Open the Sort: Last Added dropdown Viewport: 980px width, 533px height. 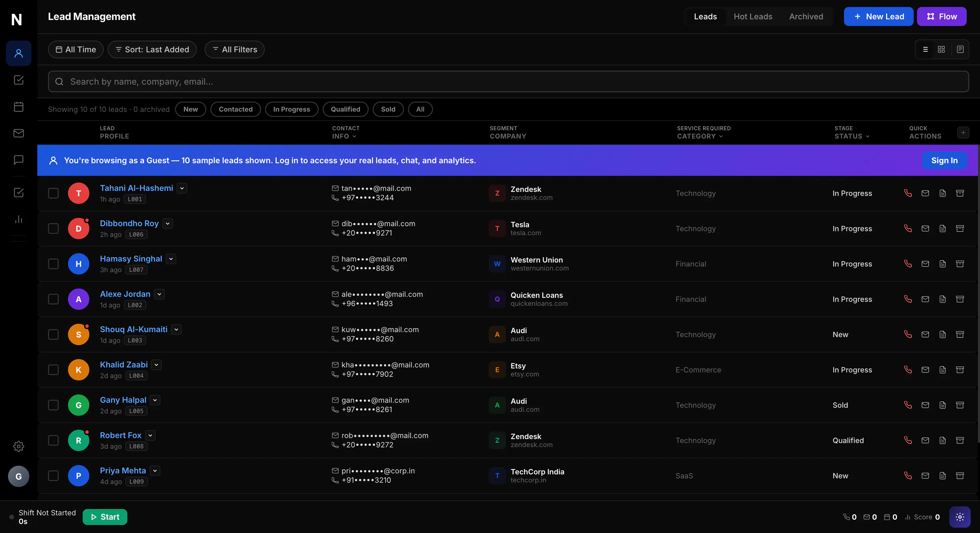tap(152, 49)
